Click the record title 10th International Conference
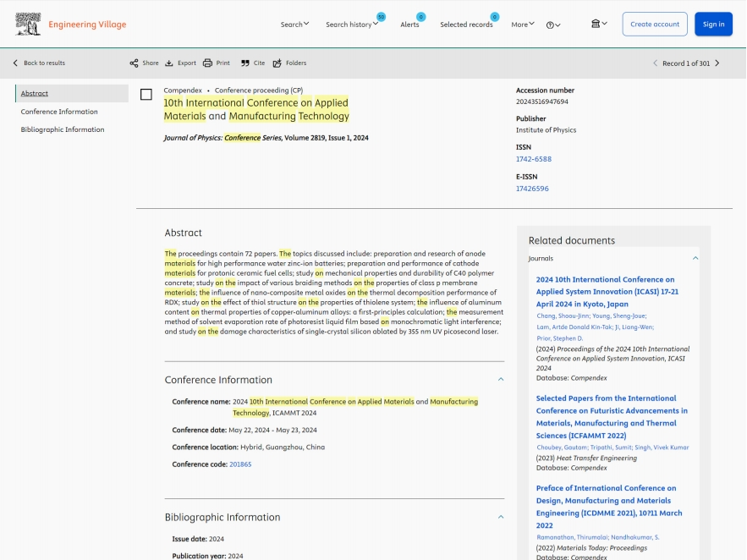747x560 pixels. coord(256,109)
